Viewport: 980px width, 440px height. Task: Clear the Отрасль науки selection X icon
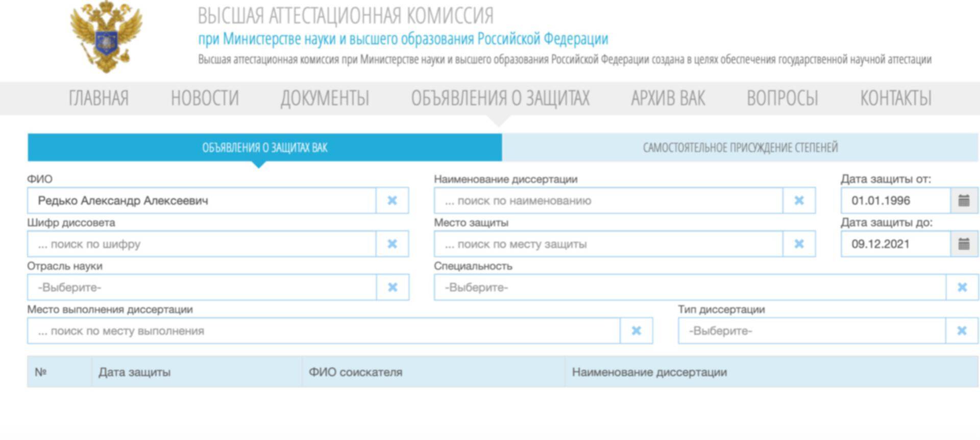[x=392, y=287]
